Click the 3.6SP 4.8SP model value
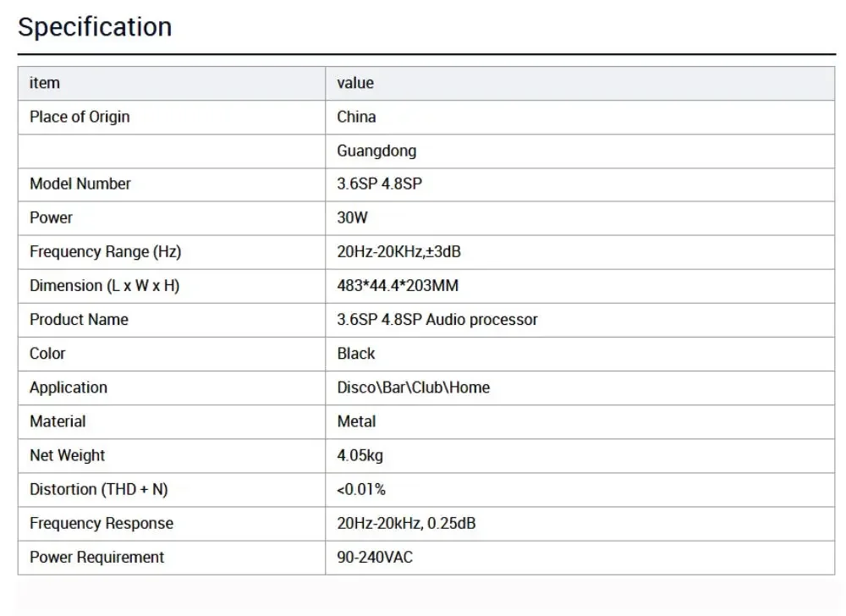The width and height of the screenshot is (846, 616). pos(379,184)
